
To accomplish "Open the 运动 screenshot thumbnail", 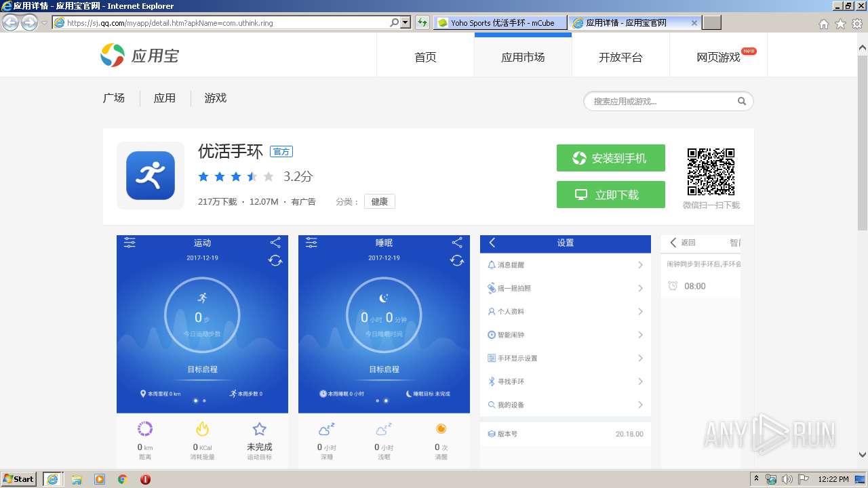I will [x=202, y=352].
